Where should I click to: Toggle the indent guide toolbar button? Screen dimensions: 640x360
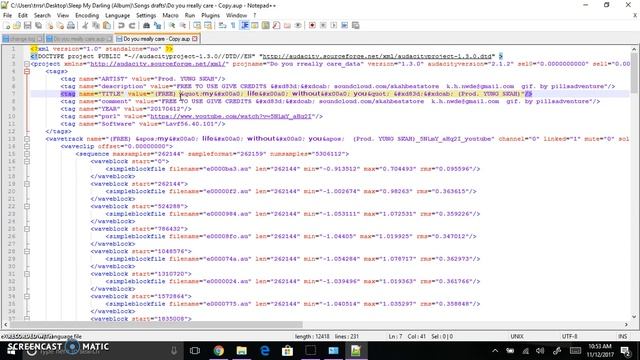244,26
